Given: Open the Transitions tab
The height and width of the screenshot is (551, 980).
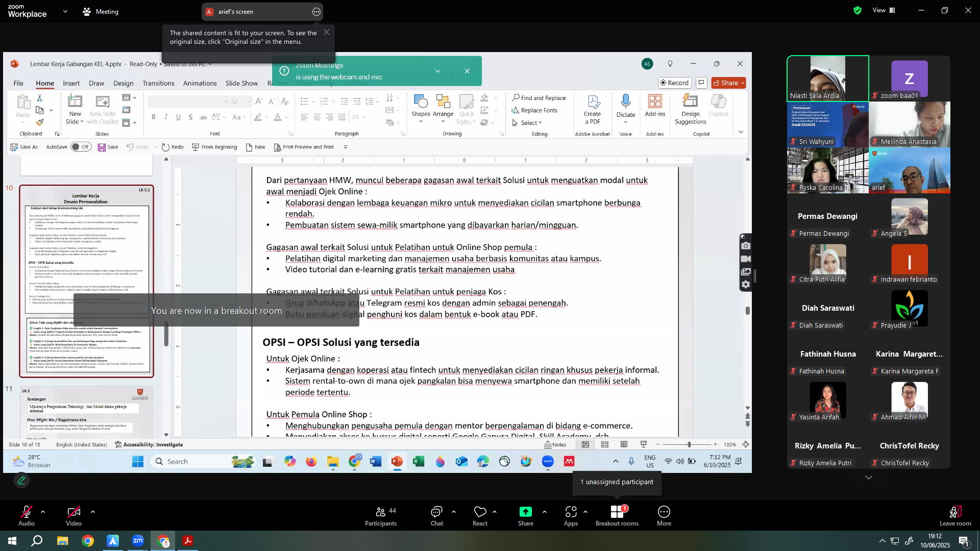Looking at the screenshot, I should pyautogui.click(x=158, y=83).
